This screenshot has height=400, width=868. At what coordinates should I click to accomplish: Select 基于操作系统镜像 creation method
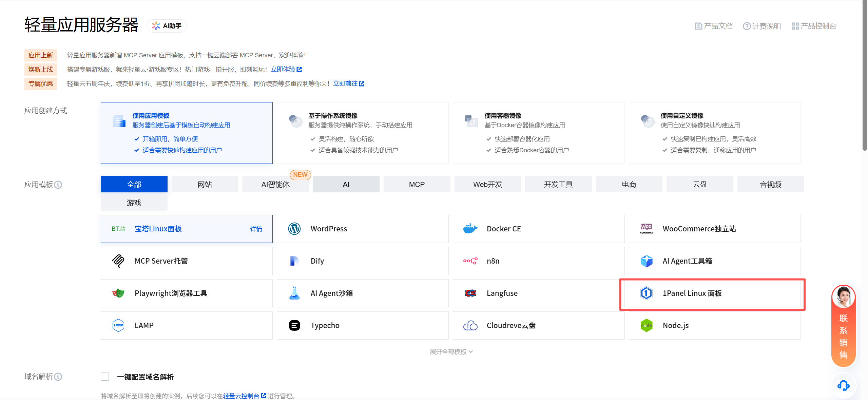362,133
